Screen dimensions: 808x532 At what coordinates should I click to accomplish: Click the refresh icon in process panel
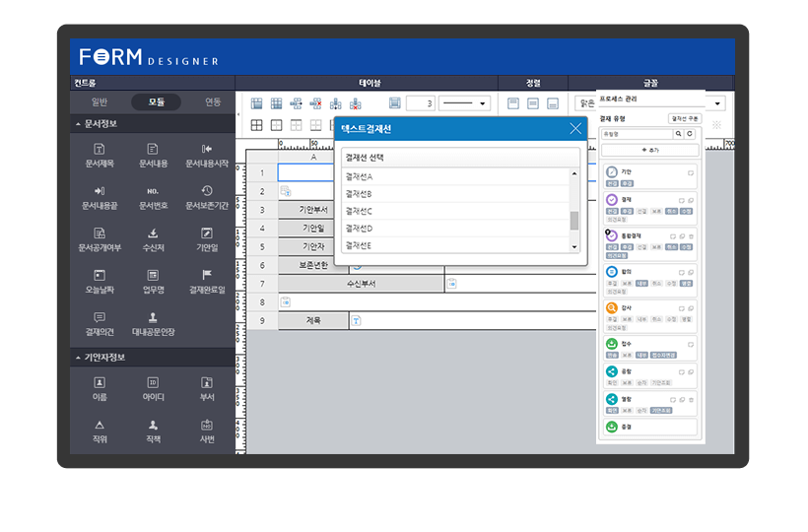coord(690,134)
